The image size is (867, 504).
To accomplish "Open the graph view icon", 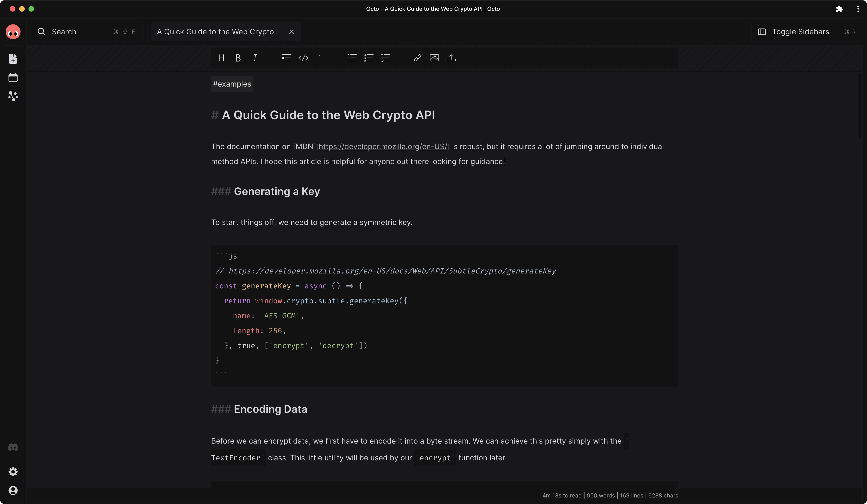I will [13, 96].
